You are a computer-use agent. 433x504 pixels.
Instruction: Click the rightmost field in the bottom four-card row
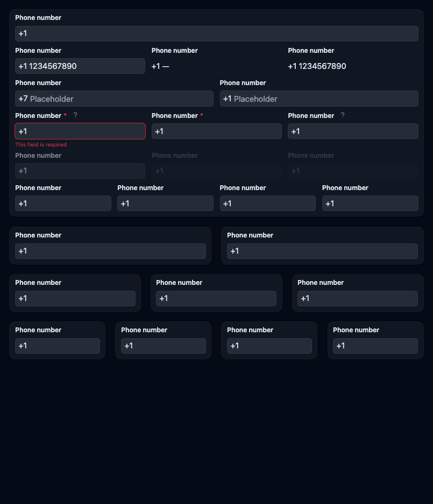(375, 346)
